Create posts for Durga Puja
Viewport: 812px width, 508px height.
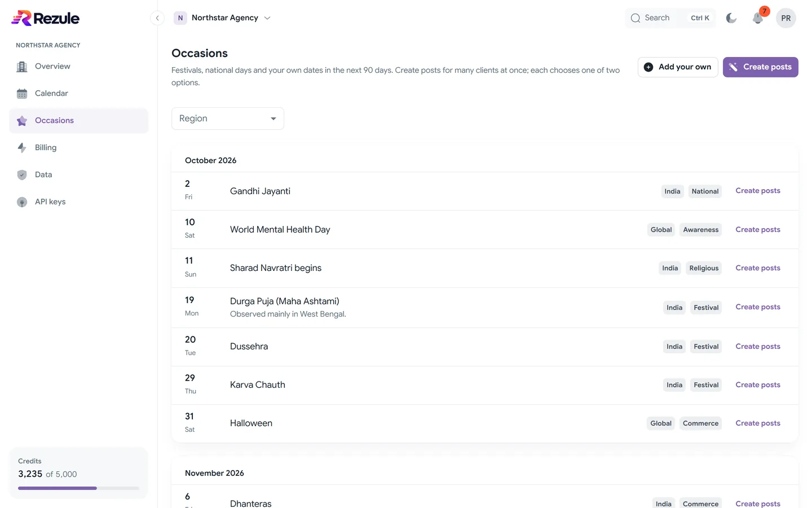(758, 307)
